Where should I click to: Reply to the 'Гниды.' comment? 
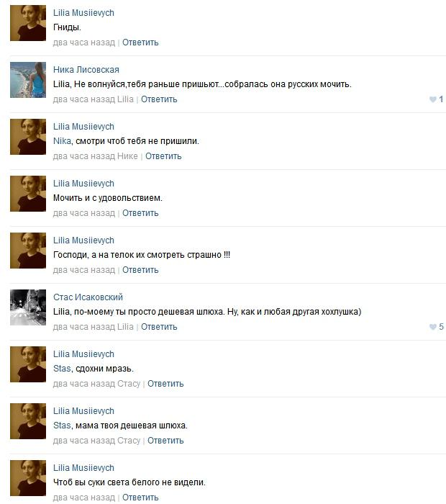140,42
